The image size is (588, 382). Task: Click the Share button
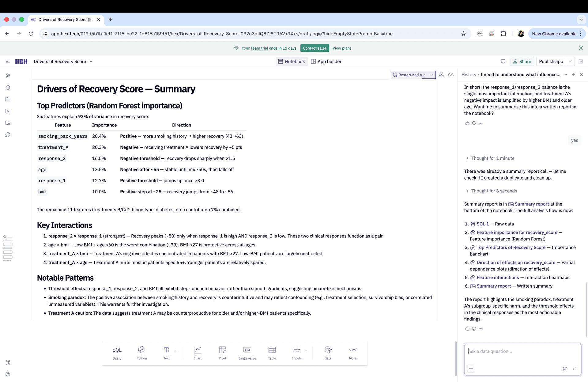pos(522,62)
